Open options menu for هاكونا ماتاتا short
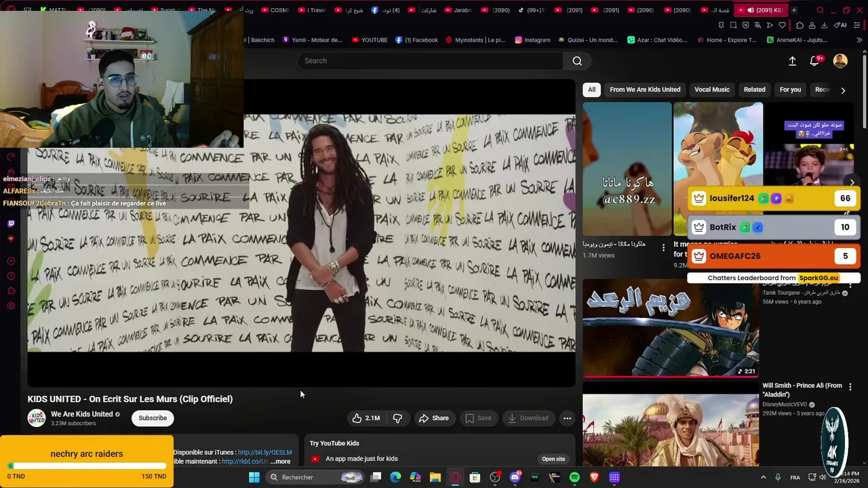This screenshot has width=868, height=488. (663, 248)
